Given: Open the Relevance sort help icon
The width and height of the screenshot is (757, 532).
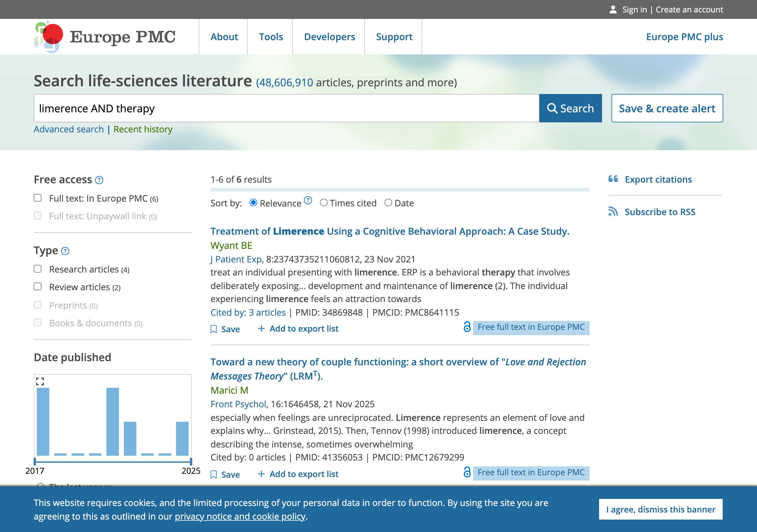Looking at the screenshot, I should [x=308, y=200].
